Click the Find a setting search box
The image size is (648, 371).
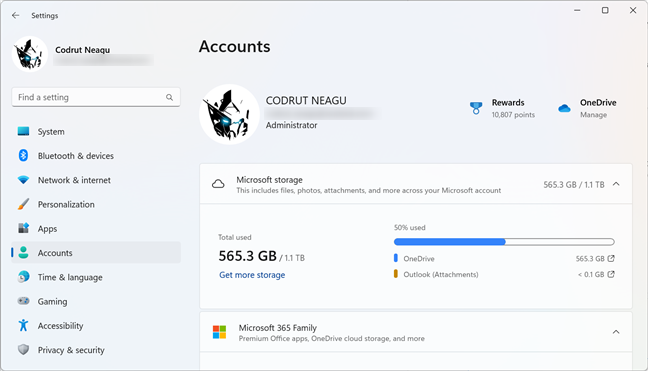pyautogui.click(x=96, y=97)
